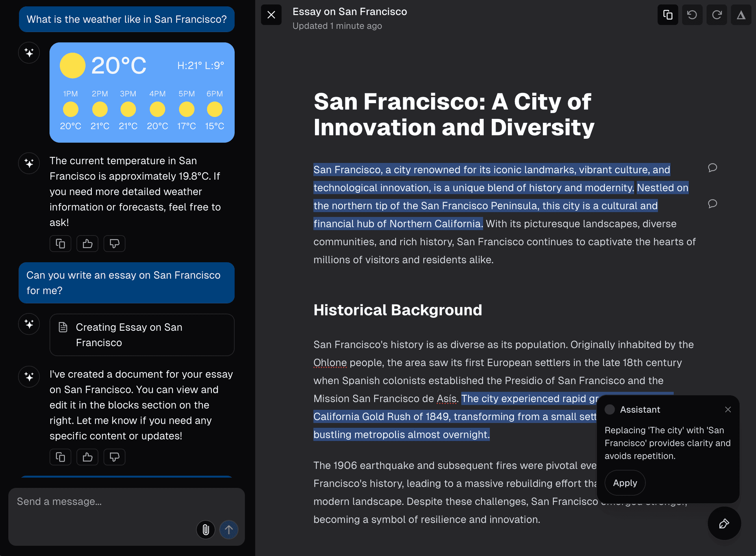
Task: Open the comment bubble beside first sentence
Action: (712, 168)
